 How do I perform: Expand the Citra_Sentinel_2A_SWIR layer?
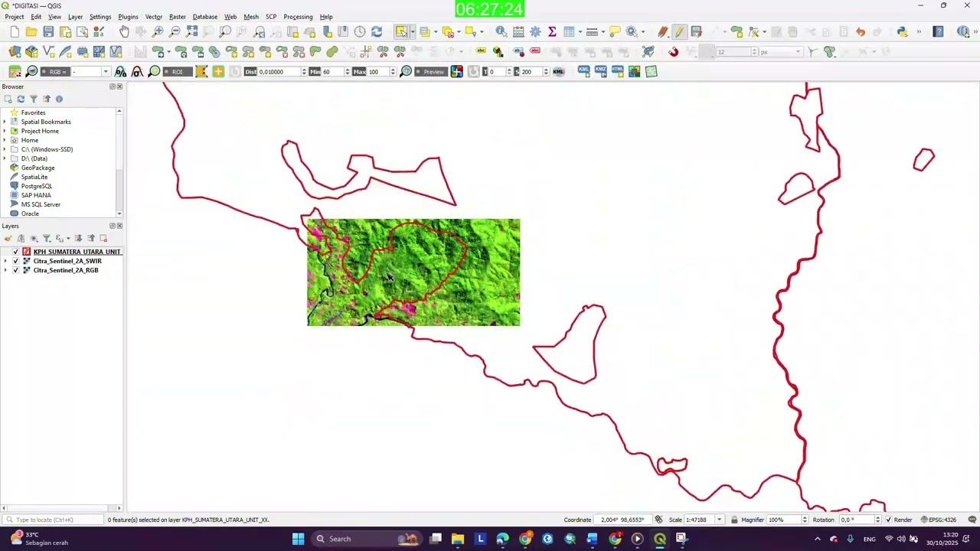(x=5, y=261)
